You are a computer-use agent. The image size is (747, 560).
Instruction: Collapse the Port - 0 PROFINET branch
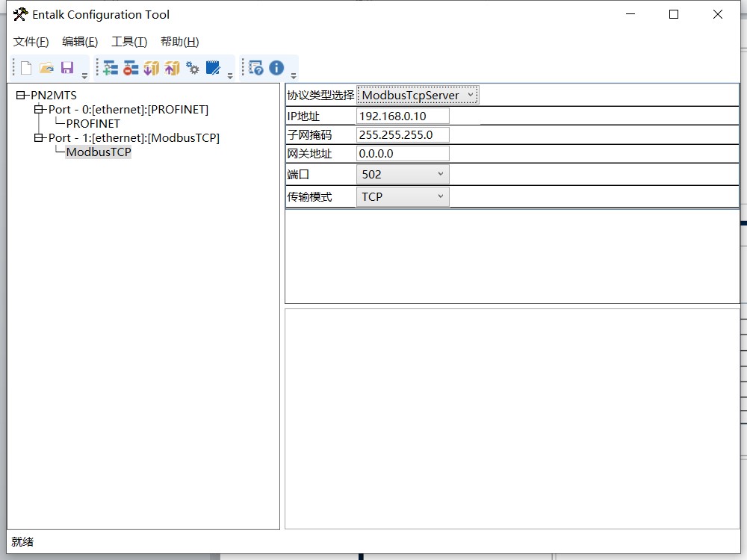click(38, 110)
